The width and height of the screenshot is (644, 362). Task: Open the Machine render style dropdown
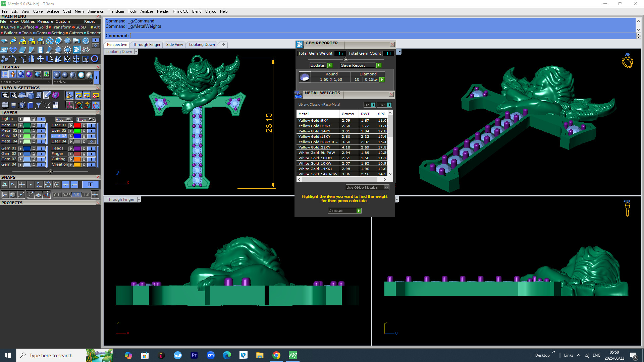(91, 82)
